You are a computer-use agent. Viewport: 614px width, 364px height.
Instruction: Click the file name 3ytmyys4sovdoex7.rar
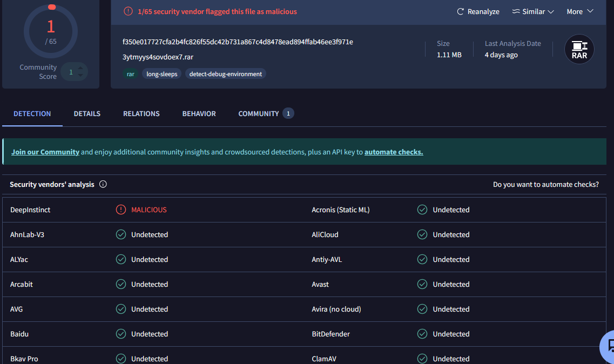point(158,57)
